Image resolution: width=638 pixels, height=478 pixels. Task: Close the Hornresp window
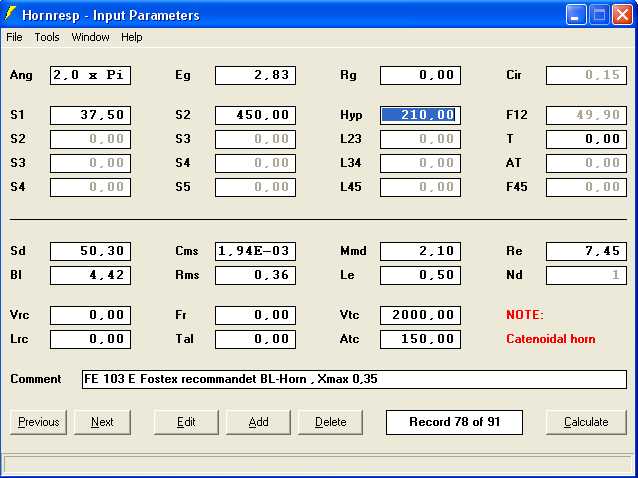[623, 15]
